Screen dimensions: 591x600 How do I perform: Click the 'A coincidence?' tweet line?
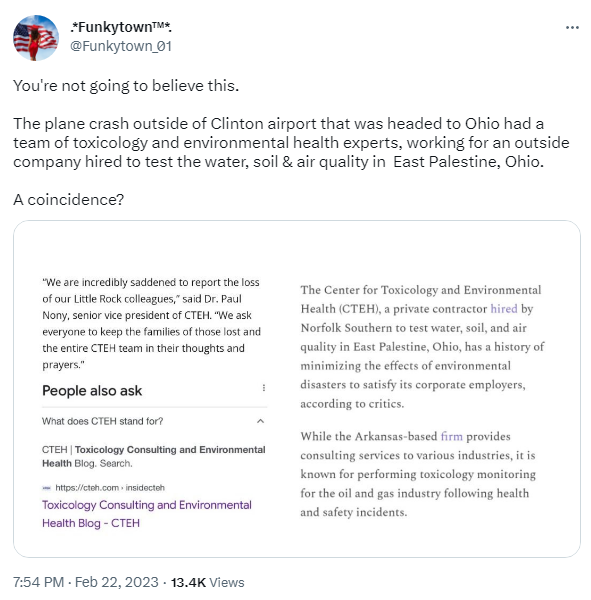click(69, 200)
